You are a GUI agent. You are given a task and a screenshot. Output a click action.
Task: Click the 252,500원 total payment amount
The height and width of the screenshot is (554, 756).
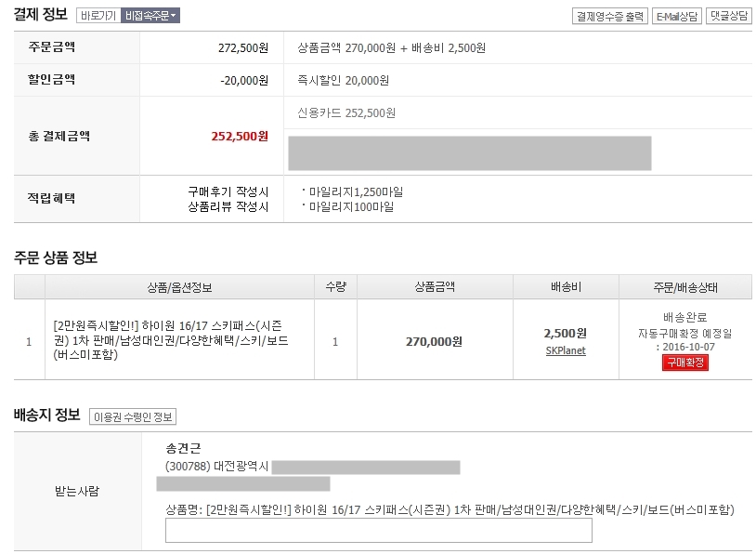[x=240, y=137]
